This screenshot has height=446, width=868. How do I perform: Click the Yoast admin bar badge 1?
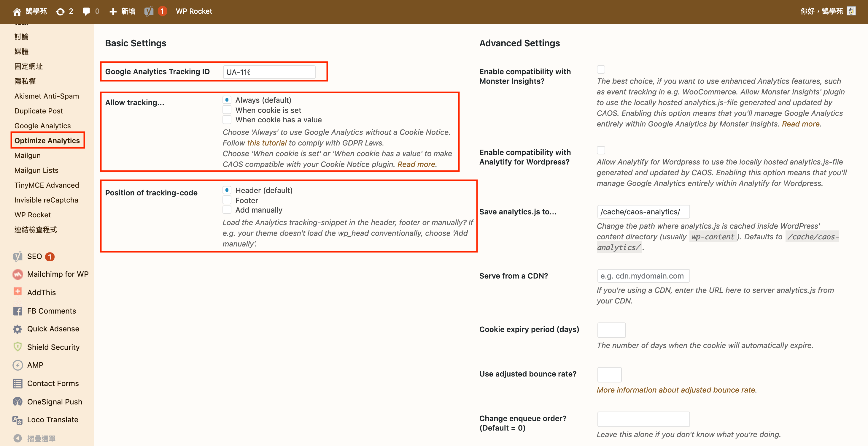[162, 11]
